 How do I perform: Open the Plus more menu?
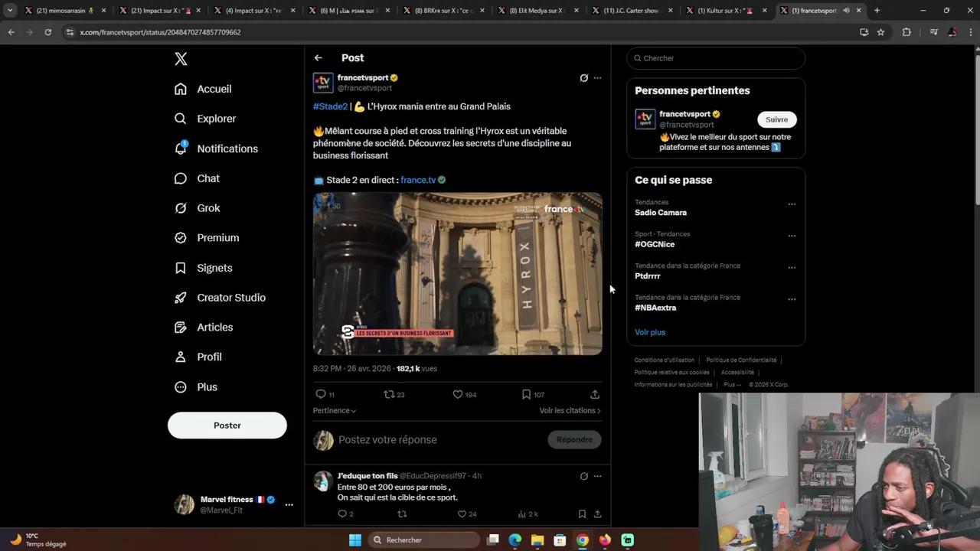(x=195, y=387)
